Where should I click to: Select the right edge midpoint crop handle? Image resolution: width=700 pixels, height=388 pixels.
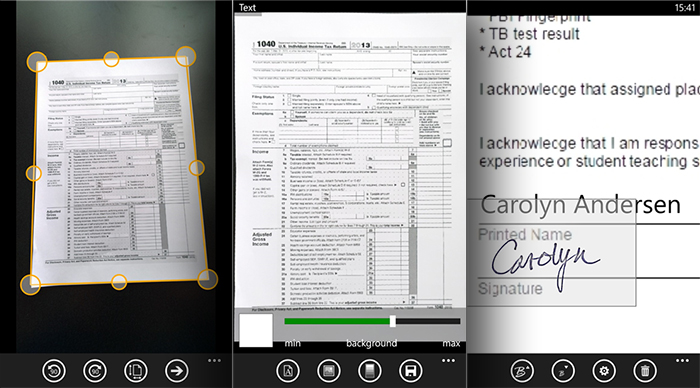point(196,168)
